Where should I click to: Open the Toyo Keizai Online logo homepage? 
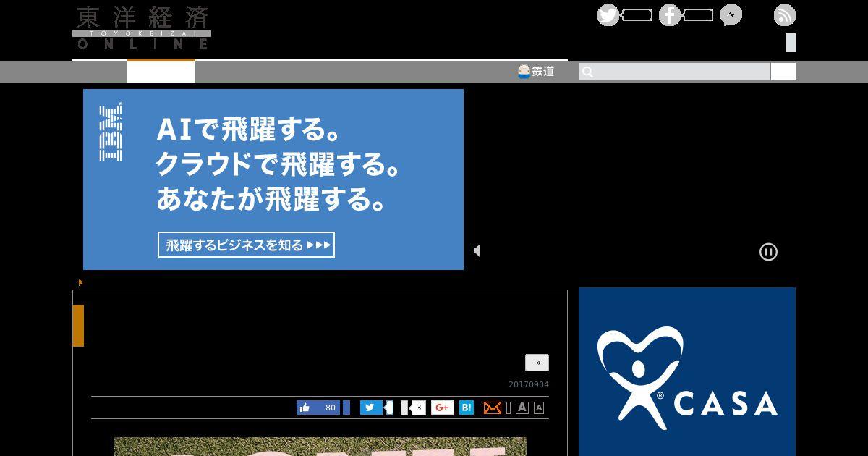click(x=142, y=28)
